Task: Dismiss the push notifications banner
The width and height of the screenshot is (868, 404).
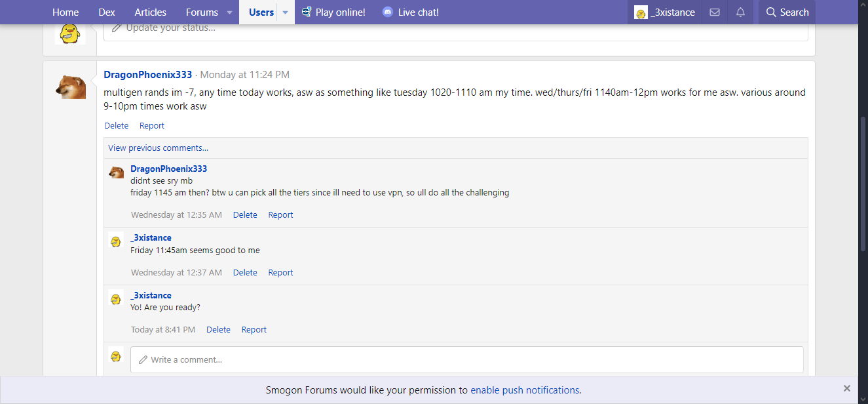Action: [847, 388]
